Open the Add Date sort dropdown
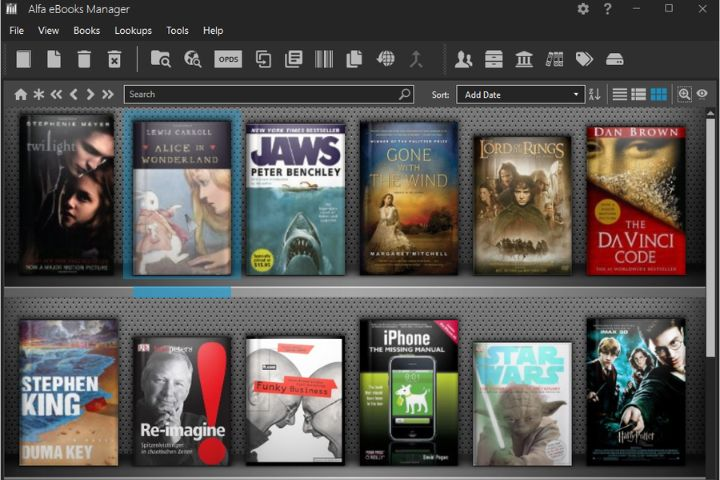This screenshot has height=480, width=720. [x=521, y=95]
